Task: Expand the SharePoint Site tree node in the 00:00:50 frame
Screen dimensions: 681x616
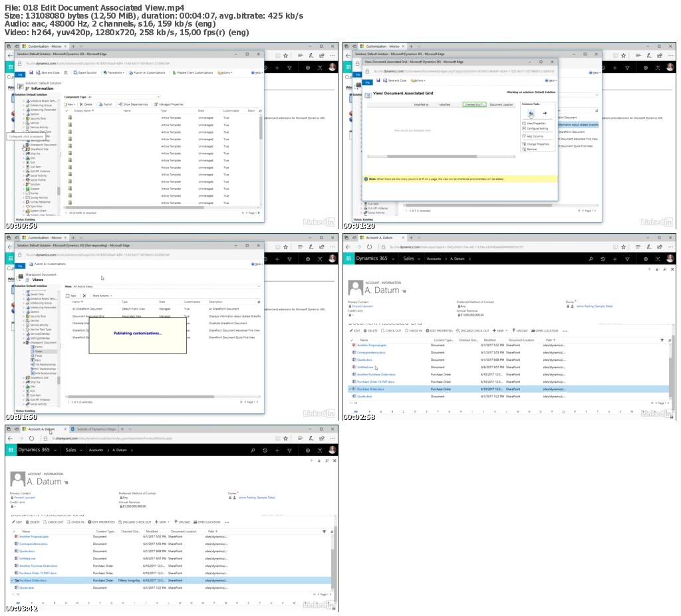Action: (23, 149)
